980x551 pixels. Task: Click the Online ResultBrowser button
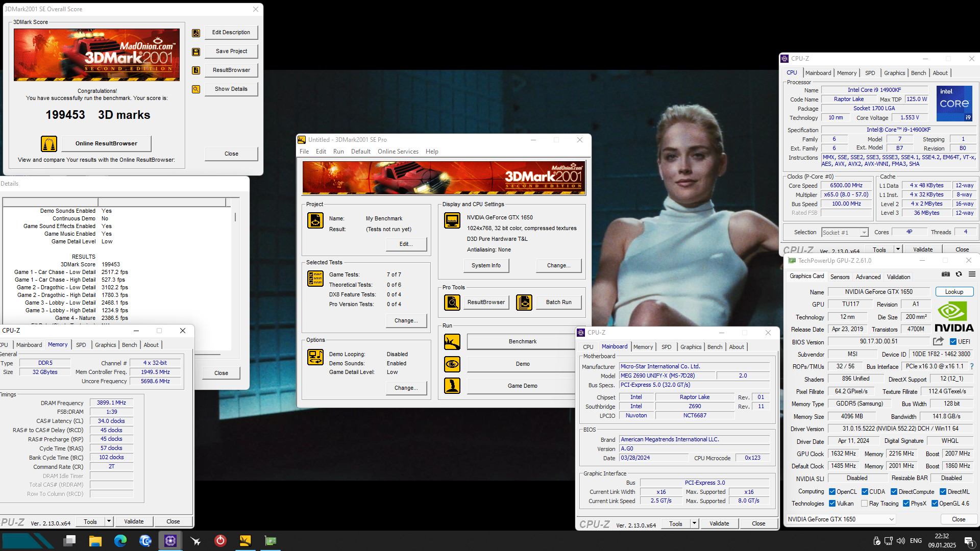pos(106,144)
